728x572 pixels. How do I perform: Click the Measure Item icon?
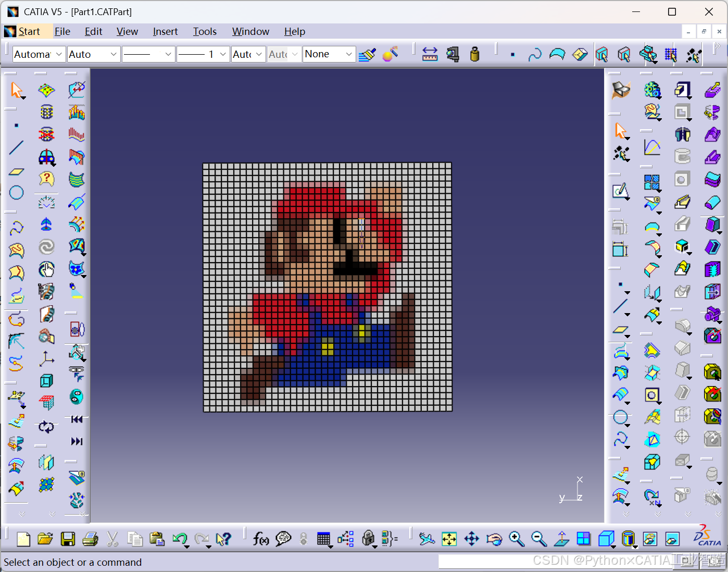tap(453, 54)
